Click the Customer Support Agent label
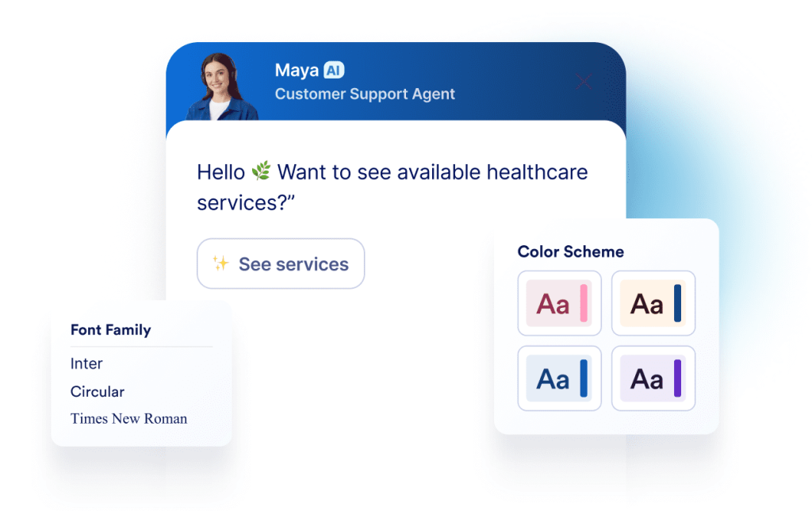 (365, 94)
